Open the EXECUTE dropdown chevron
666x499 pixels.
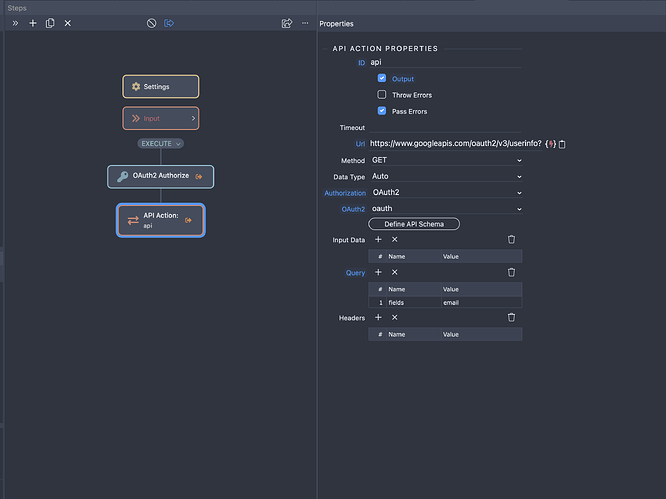tap(178, 144)
